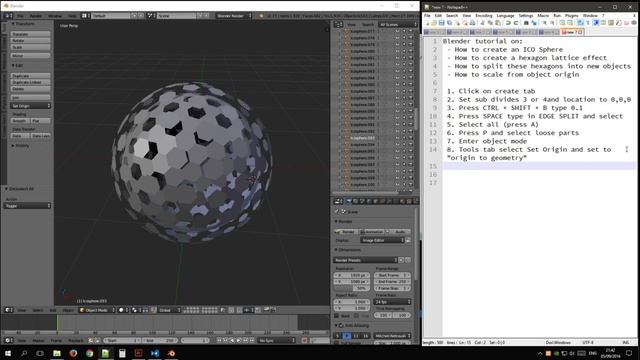The width and height of the screenshot is (640, 360).
Task: Open the Constraints properties tab icon
Action: (x=383, y=201)
